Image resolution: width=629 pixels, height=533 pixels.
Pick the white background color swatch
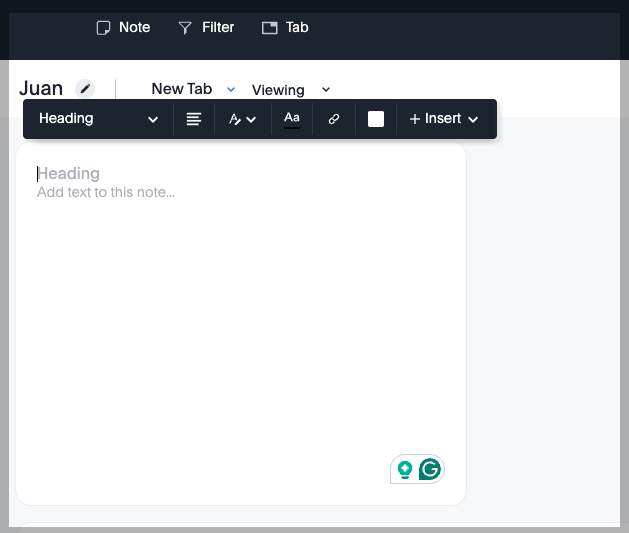tap(376, 119)
